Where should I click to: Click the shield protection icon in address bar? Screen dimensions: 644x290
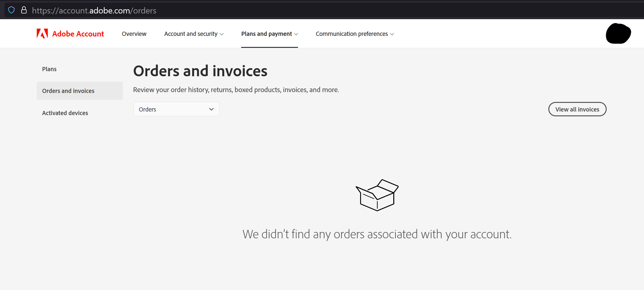[x=11, y=10]
